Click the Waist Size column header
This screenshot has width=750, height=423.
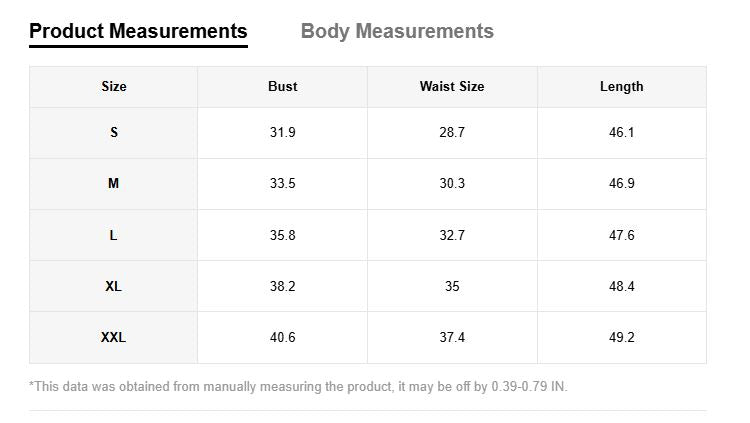tap(452, 87)
